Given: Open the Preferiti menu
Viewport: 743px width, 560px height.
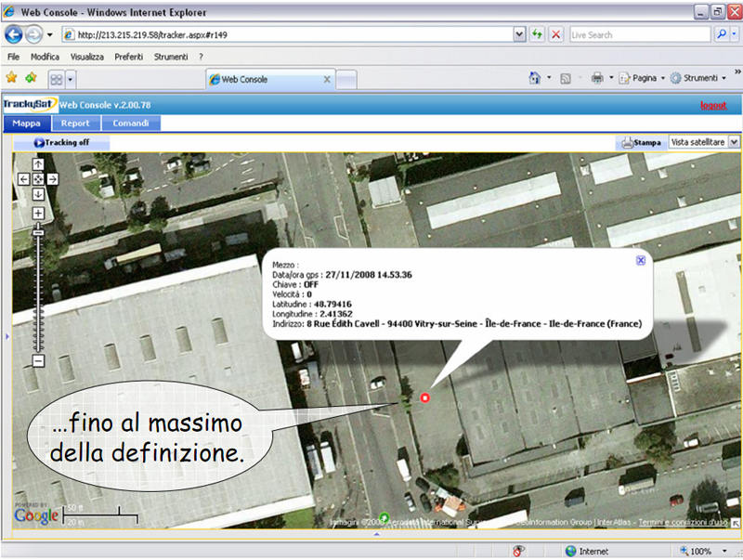Looking at the screenshot, I should point(129,57).
